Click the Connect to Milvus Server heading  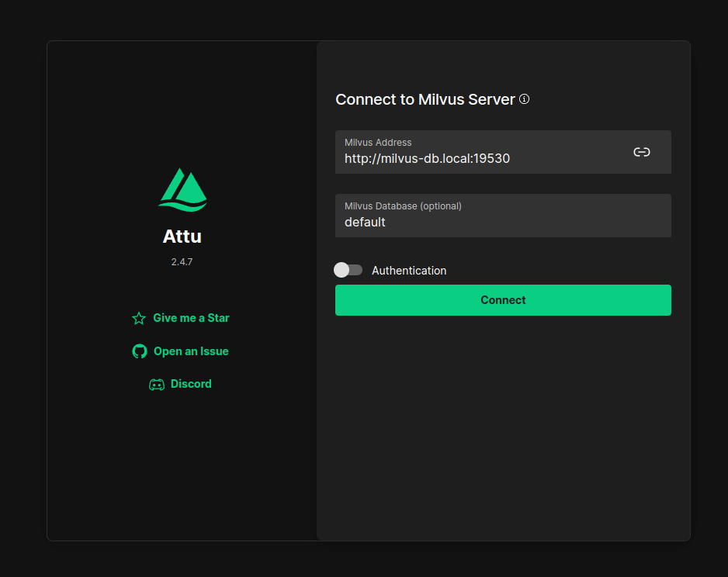point(425,99)
